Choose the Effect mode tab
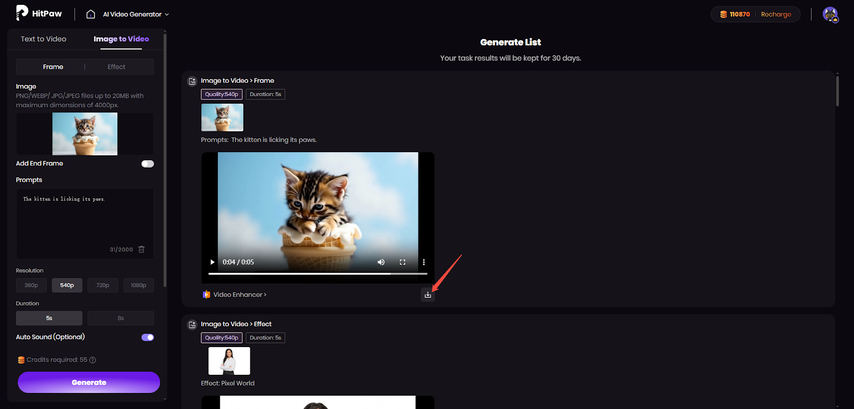 117,67
